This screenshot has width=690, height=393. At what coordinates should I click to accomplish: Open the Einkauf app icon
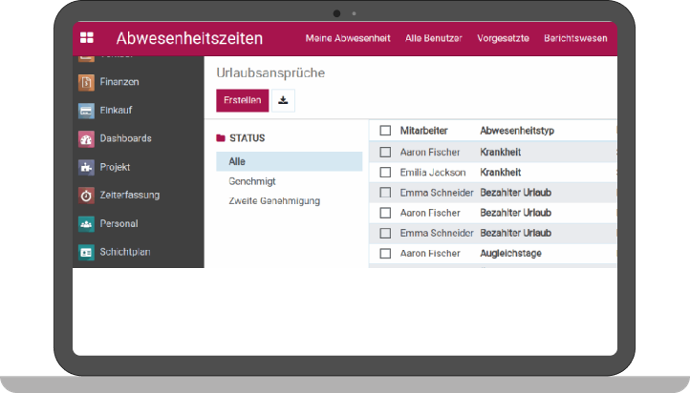pyautogui.click(x=86, y=110)
